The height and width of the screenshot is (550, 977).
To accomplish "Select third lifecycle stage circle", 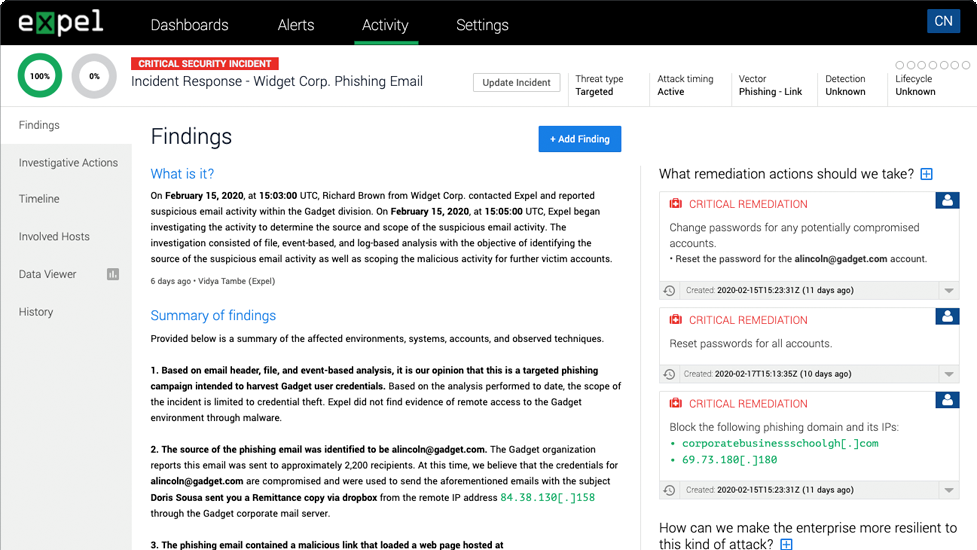I will coord(922,65).
